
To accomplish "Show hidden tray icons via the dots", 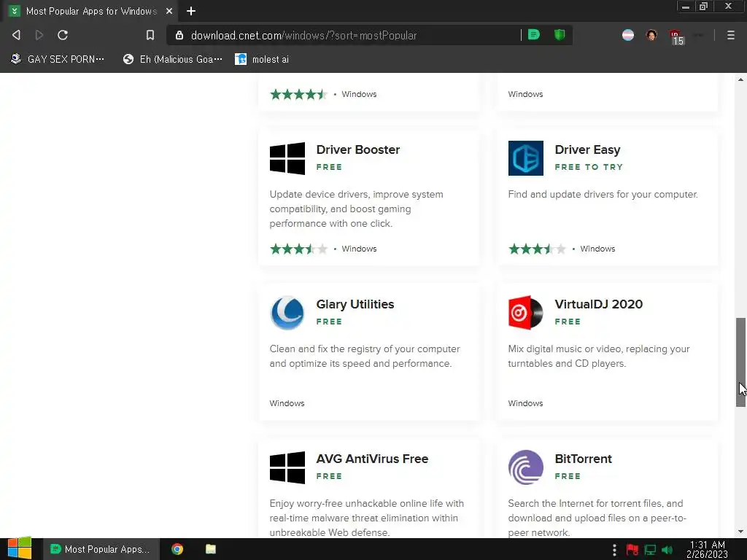I will point(614,550).
